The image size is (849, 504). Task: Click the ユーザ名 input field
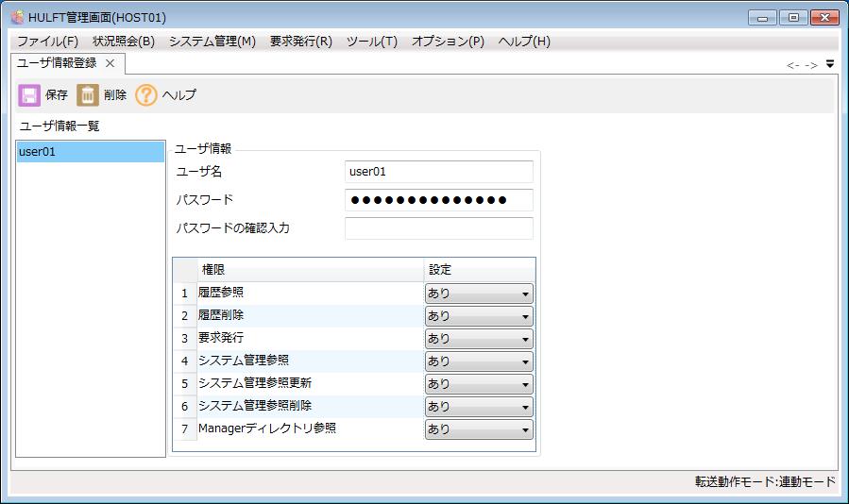coord(438,172)
